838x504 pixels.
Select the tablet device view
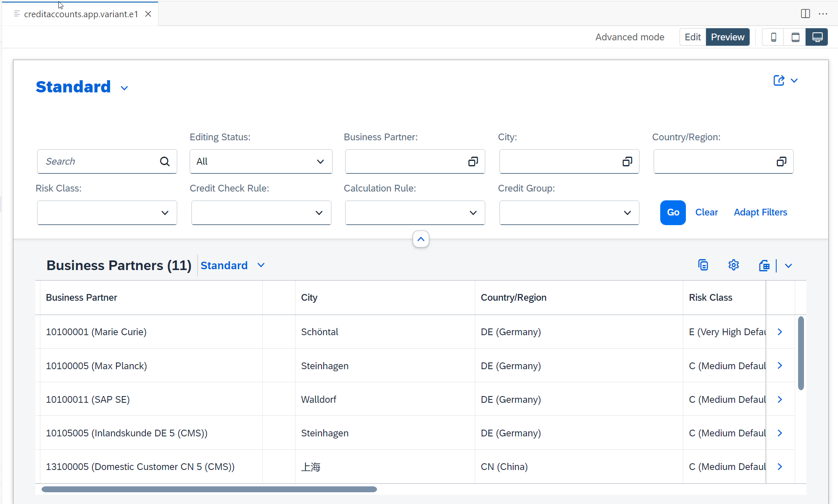(795, 37)
